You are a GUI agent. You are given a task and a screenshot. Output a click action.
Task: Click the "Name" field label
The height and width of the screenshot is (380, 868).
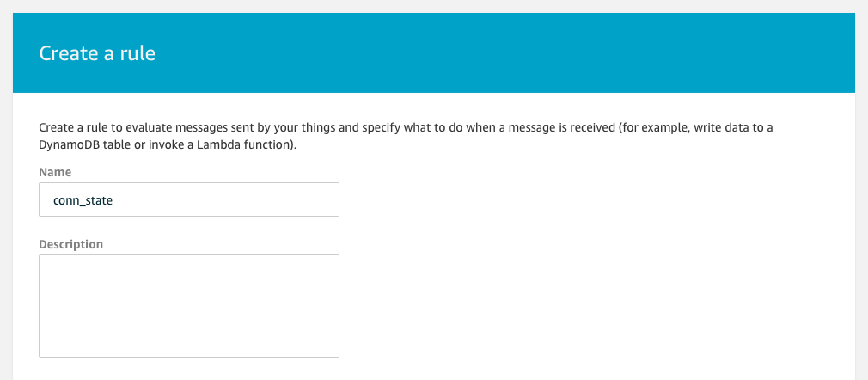click(x=55, y=173)
